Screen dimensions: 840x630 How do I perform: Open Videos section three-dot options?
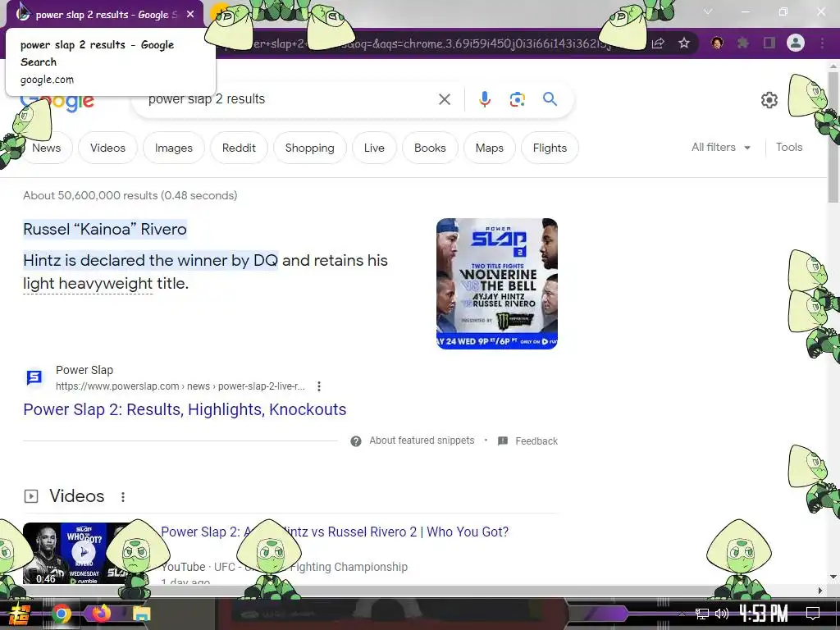(123, 497)
